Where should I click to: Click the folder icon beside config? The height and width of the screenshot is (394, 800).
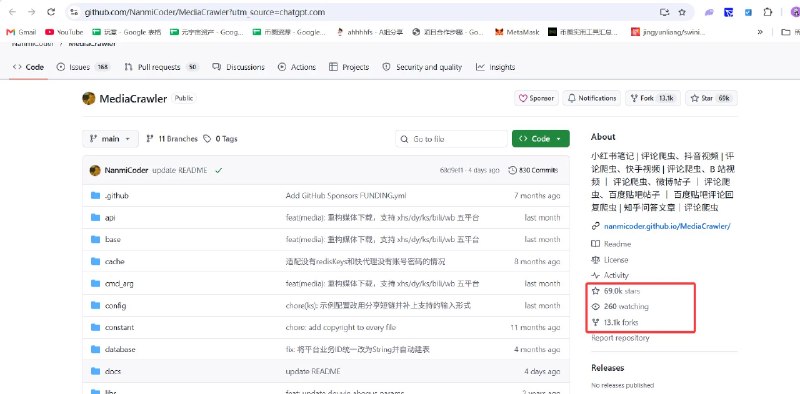(x=95, y=305)
